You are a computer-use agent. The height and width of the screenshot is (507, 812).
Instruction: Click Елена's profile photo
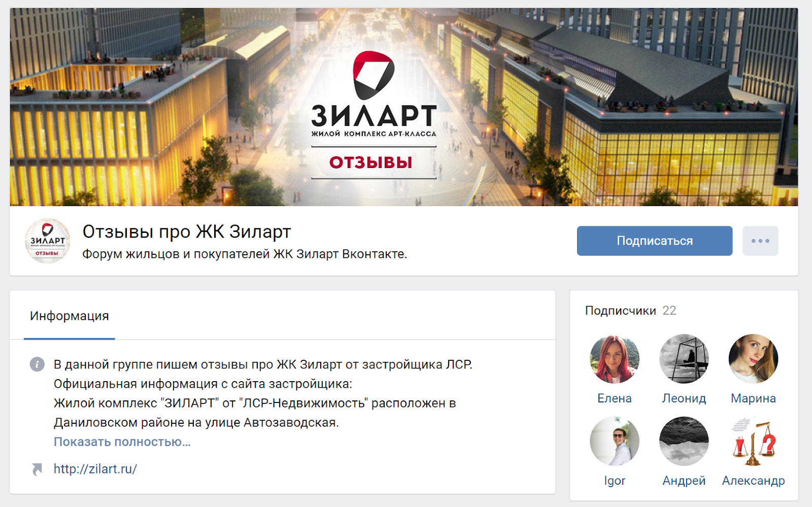pyautogui.click(x=615, y=359)
